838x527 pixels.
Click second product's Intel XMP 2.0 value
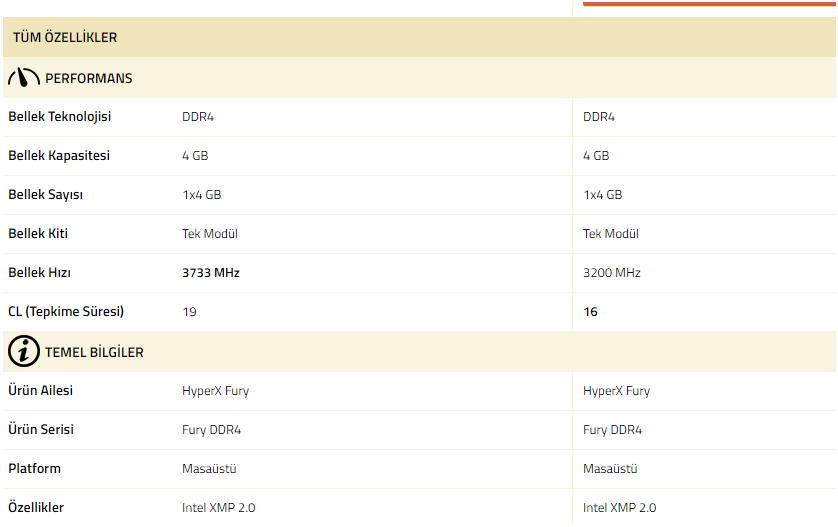point(619,508)
